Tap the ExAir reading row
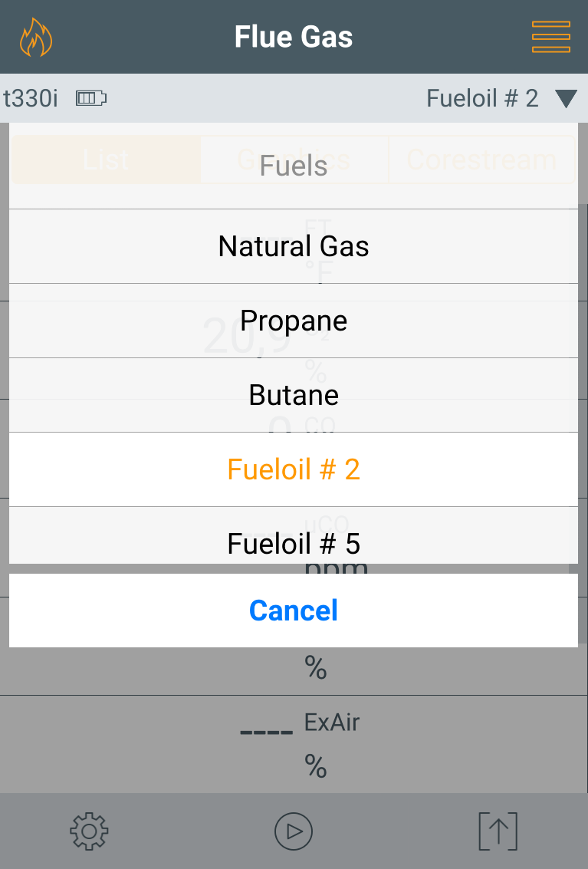The image size is (588, 869). point(294,744)
